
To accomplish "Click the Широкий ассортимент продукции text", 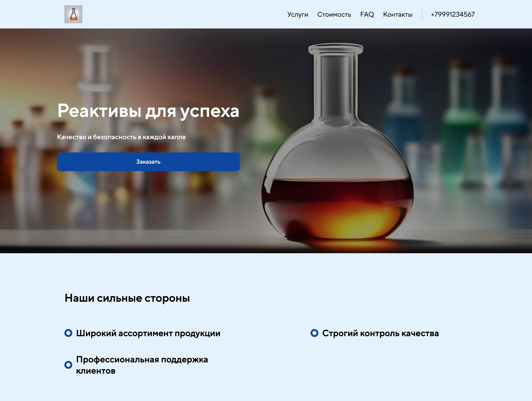I will click(148, 333).
